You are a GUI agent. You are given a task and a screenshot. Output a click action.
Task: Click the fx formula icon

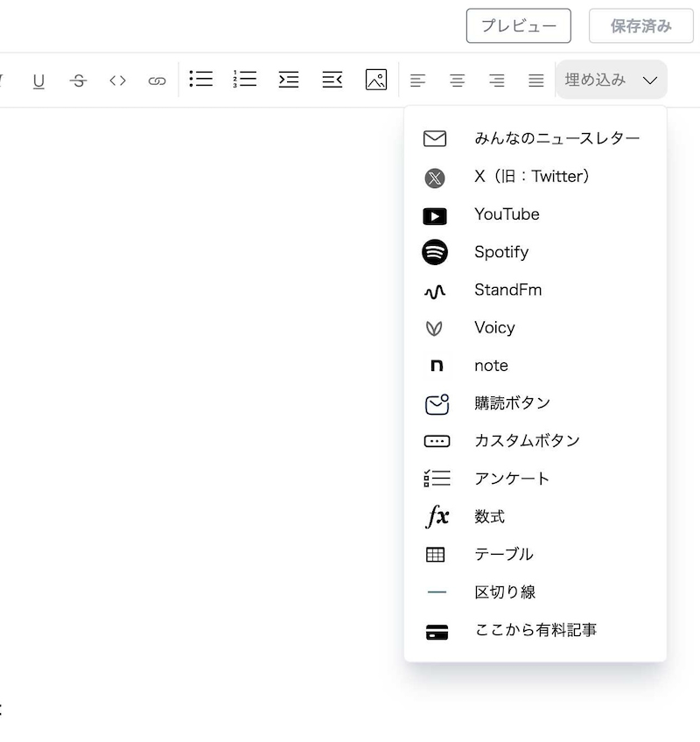click(x=437, y=516)
